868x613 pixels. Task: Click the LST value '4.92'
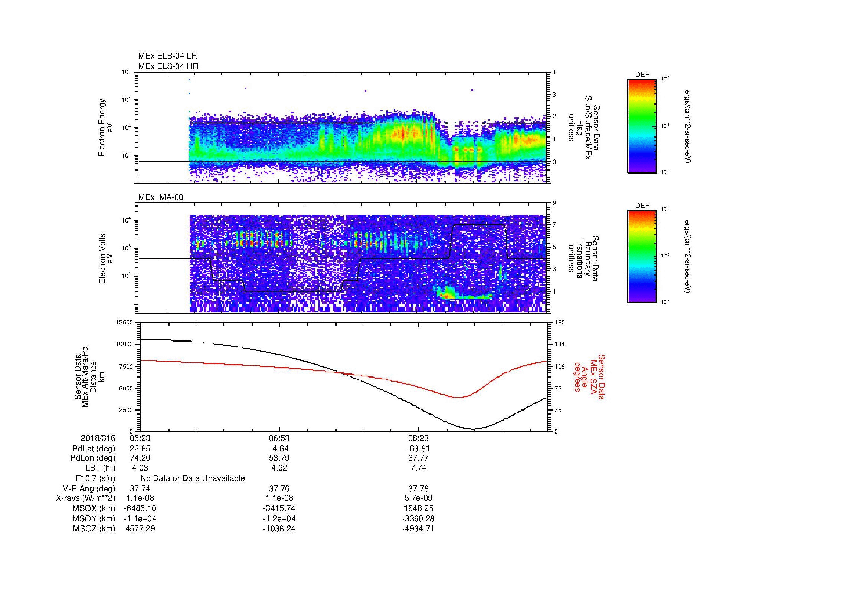tap(279, 468)
